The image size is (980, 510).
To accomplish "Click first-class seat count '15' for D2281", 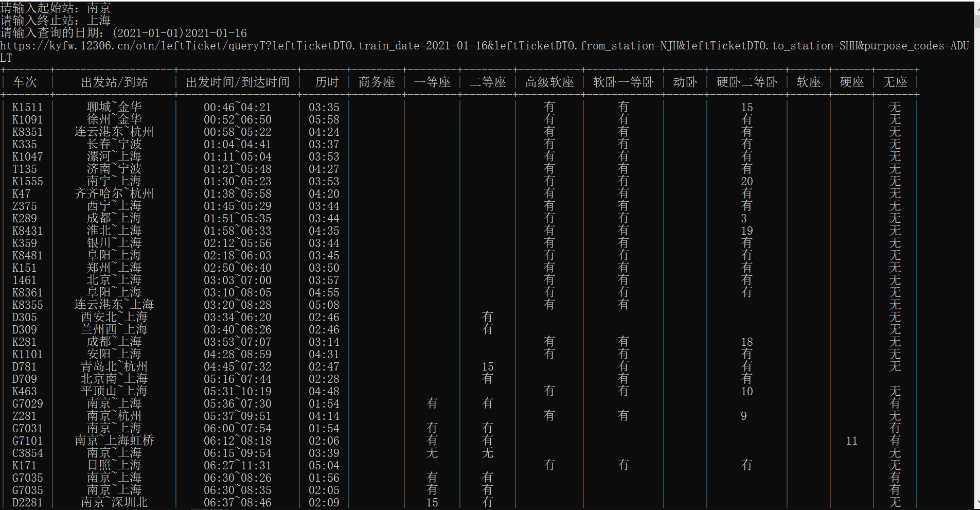I will [x=432, y=502].
